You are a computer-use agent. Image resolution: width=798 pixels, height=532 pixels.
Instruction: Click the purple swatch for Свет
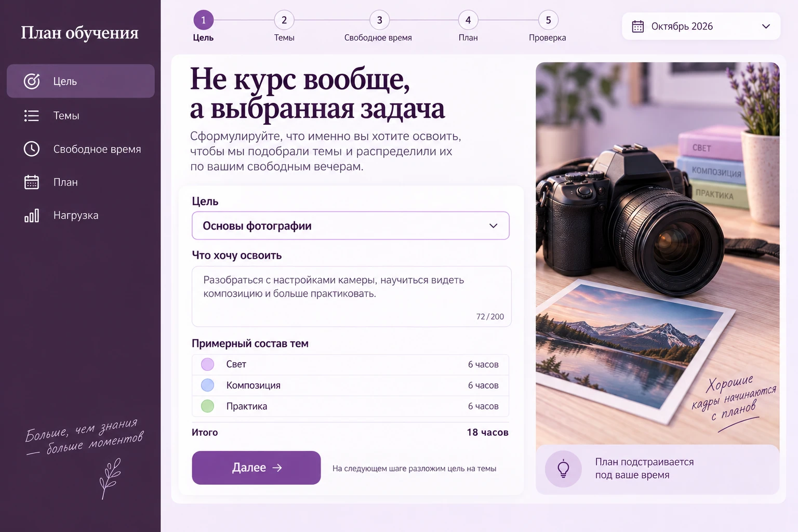(208, 364)
